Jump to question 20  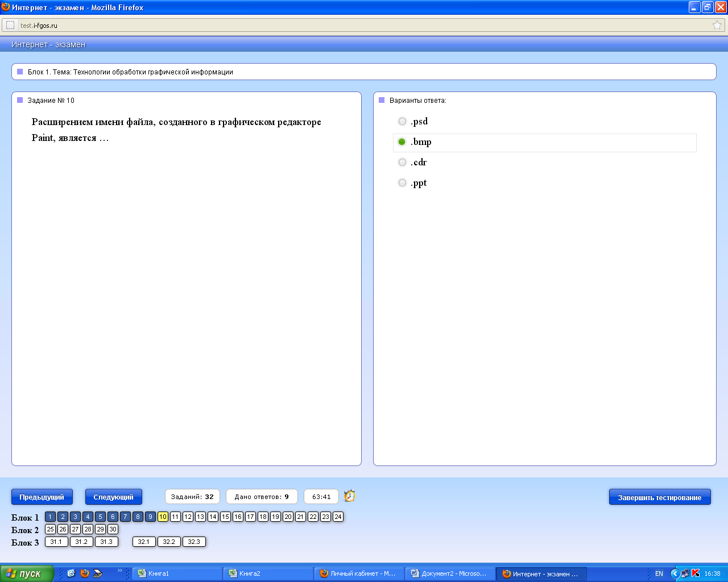click(x=288, y=517)
